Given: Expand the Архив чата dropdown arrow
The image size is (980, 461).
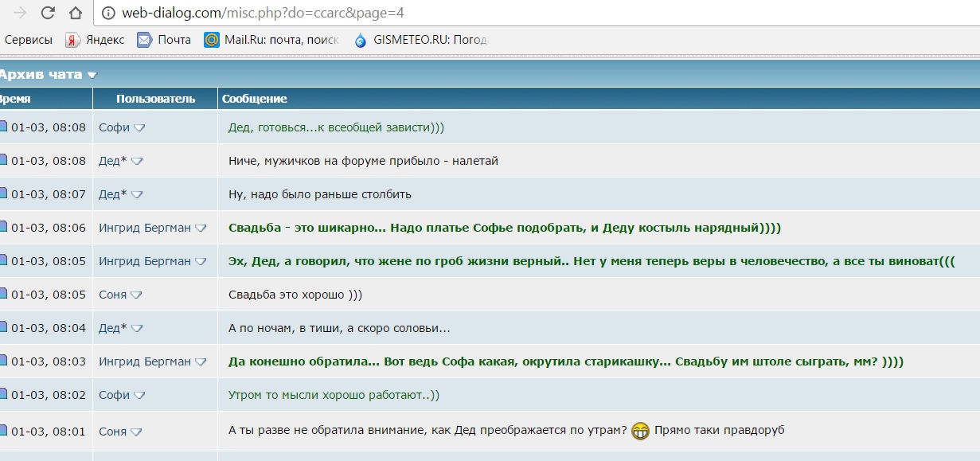Looking at the screenshot, I should pyautogui.click(x=92, y=75).
